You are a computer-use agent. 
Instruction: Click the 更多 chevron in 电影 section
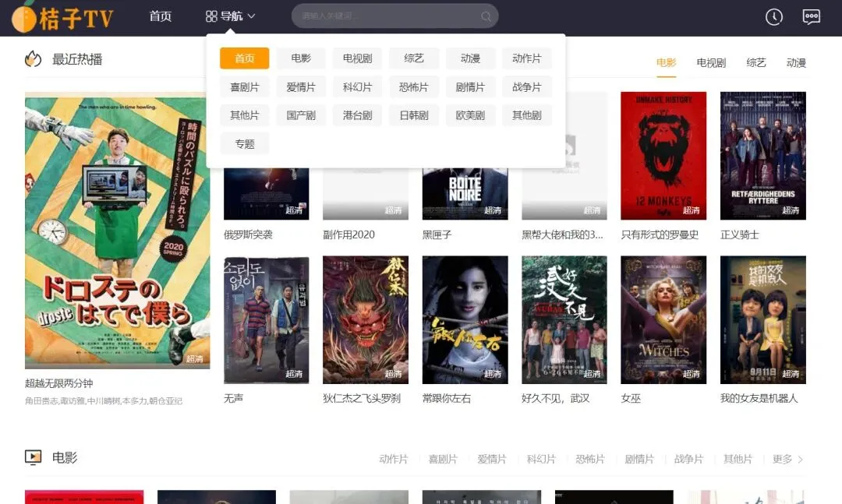click(x=801, y=460)
